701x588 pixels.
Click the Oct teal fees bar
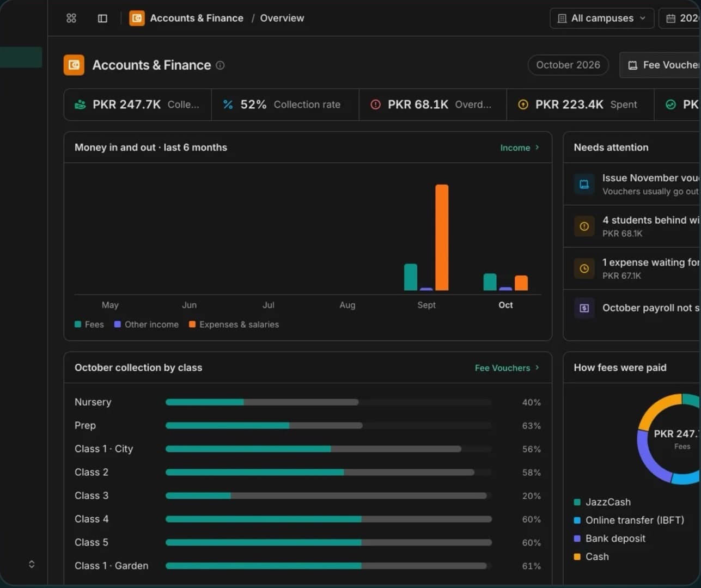click(490, 282)
